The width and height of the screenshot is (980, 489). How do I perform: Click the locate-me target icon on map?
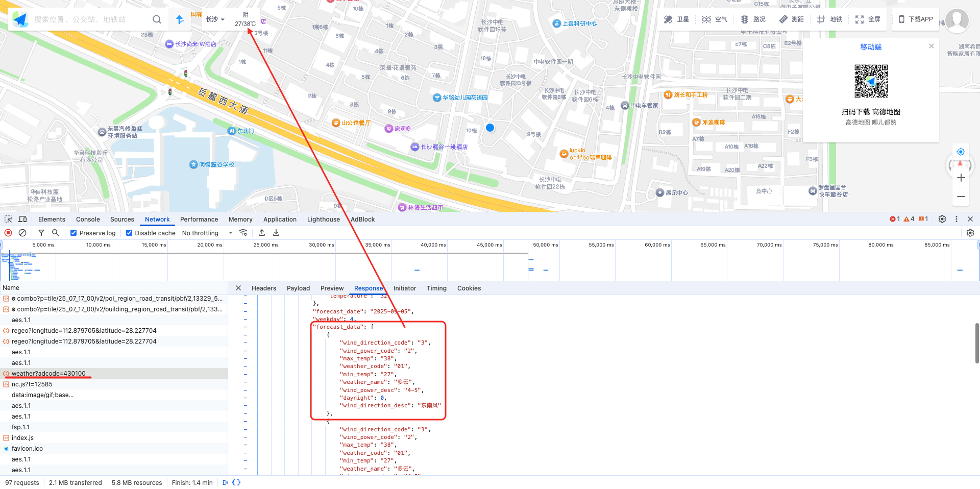[x=961, y=152]
